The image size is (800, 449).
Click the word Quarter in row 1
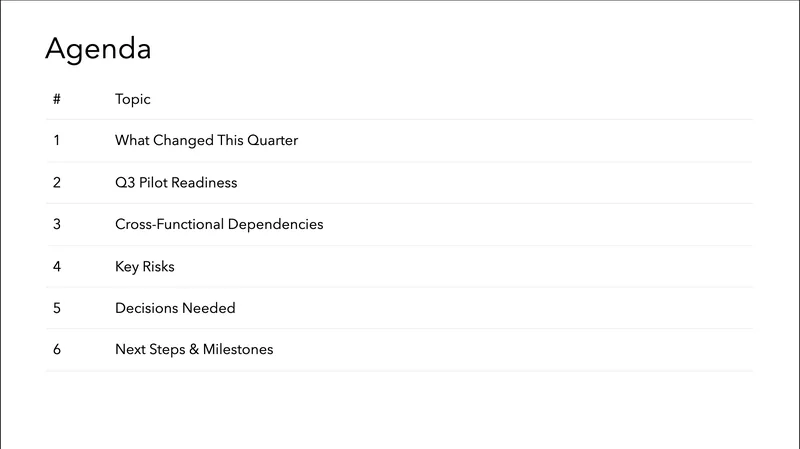(271, 140)
